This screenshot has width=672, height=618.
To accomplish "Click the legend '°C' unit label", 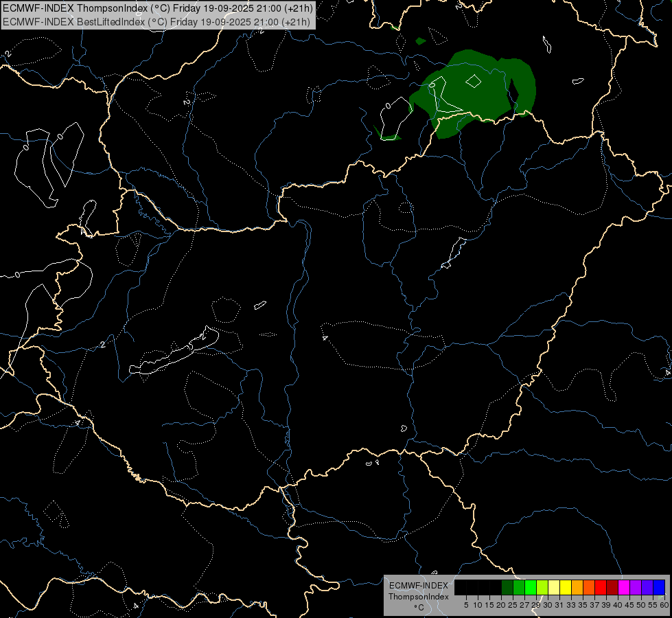I will tap(419, 608).
